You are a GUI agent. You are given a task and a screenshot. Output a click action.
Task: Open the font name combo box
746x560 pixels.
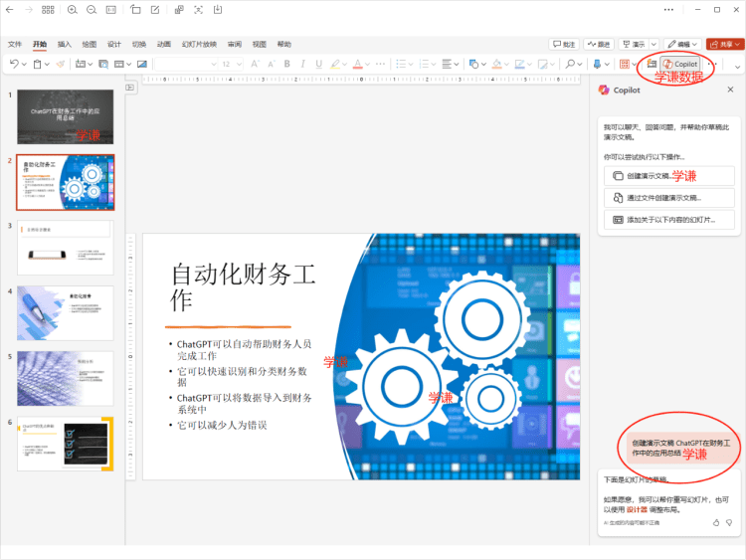(186, 64)
